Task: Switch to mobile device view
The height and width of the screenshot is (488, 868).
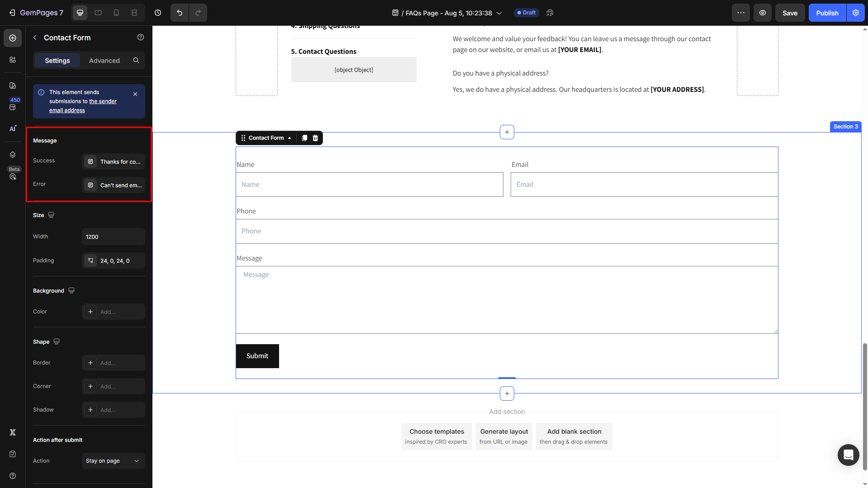Action: tap(116, 13)
